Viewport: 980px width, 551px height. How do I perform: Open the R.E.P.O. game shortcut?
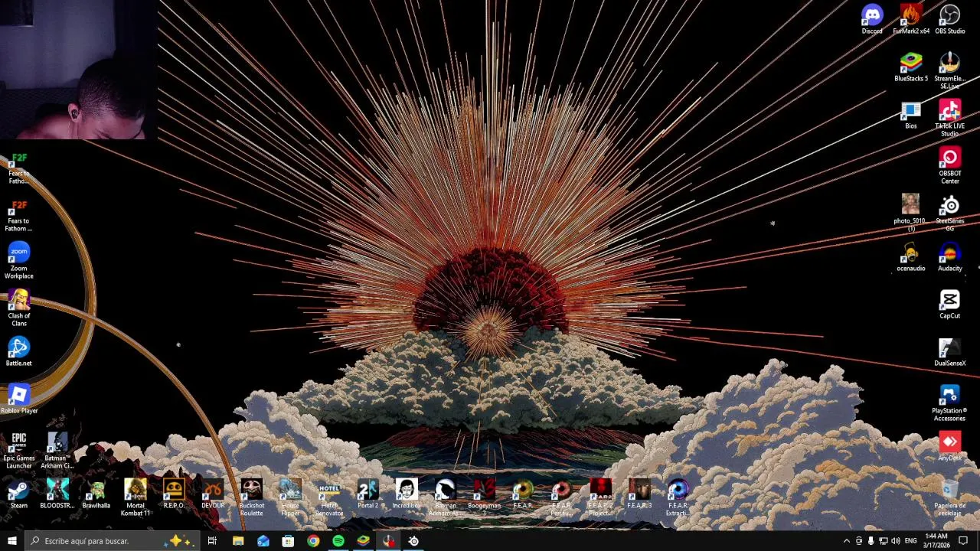pos(174,494)
